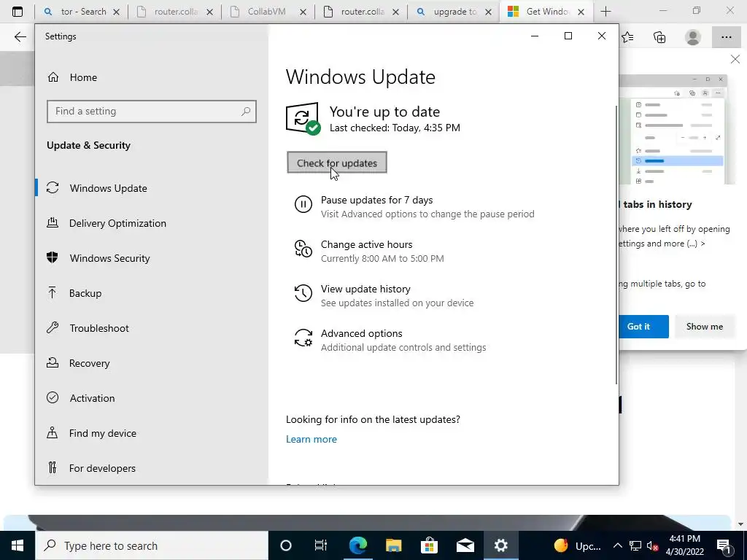The image size is (747, 560).
Task: Click the Delivery Optimization icon
Action: pyautogui.click(x=53, y=223)
